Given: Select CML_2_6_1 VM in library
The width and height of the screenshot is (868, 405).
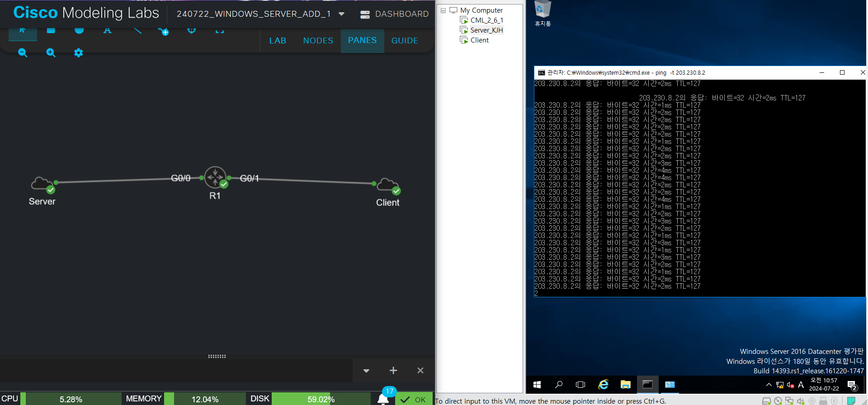Looking at the screenshot, I should tap(486, 20).
